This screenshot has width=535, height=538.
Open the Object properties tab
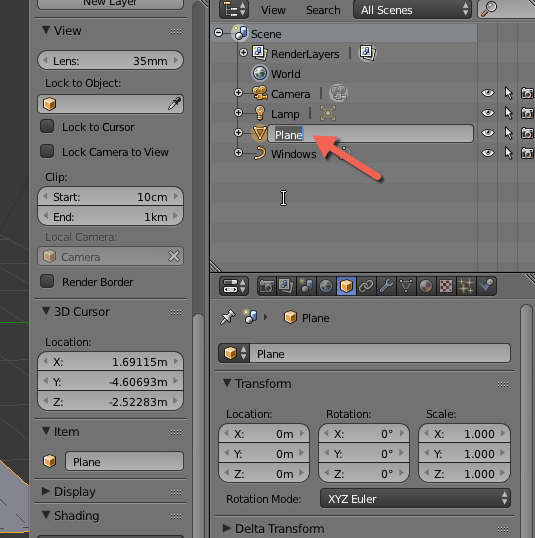346,286
